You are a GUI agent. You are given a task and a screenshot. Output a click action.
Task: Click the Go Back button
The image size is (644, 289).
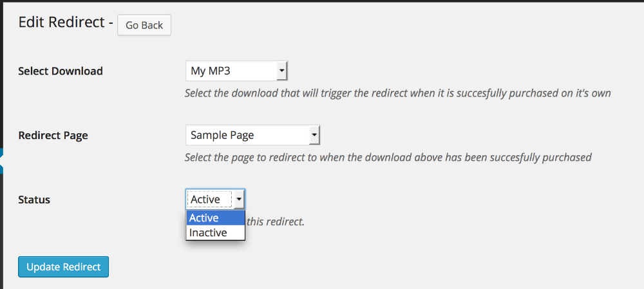144,25
